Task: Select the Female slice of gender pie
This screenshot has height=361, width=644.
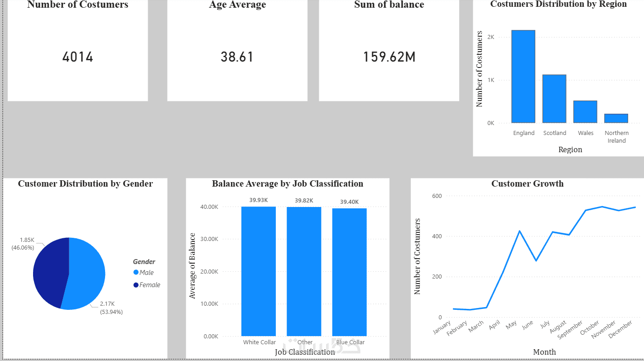Action: 50,272
